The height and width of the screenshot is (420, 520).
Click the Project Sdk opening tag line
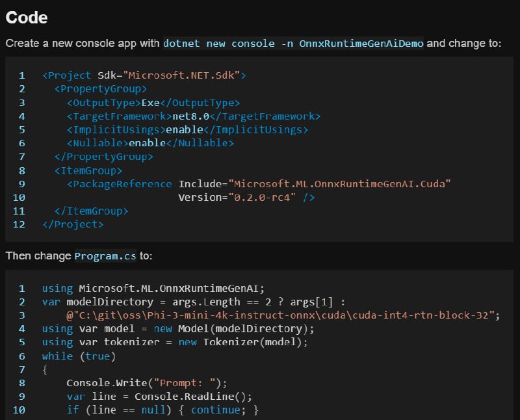pos(144,75)
